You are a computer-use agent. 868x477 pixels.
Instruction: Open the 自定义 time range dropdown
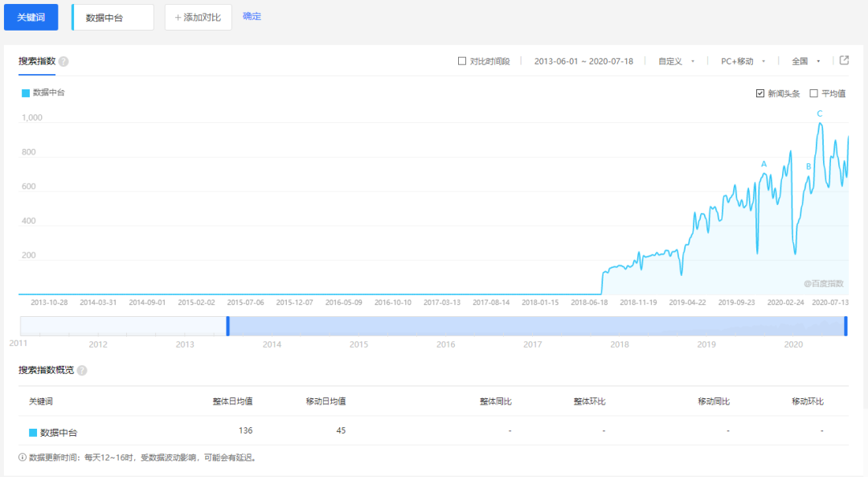(676, 61)
